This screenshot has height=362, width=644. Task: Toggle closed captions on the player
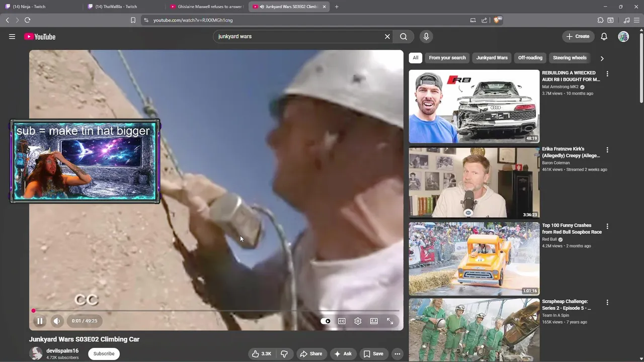point(342,321)
